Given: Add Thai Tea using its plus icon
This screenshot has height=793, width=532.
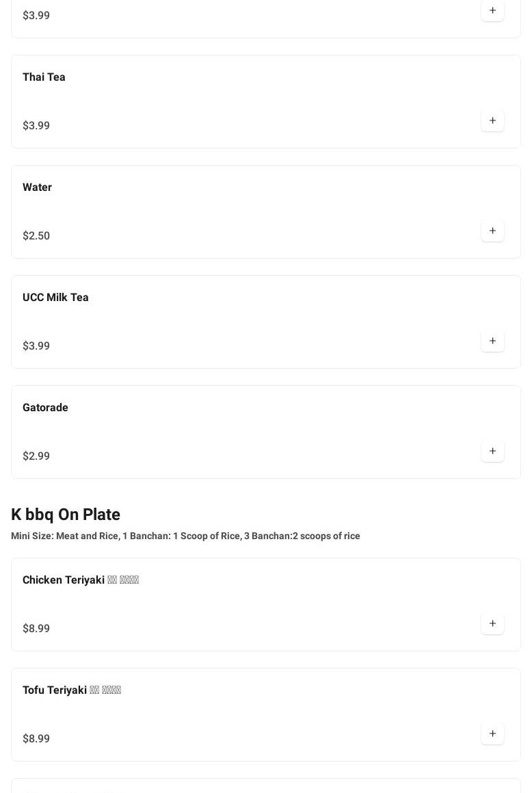Looking at the screenshot, I should tap(492, 120).
